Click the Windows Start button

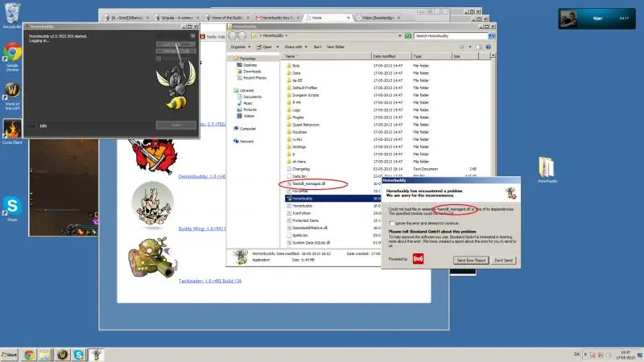pos(10,355)
